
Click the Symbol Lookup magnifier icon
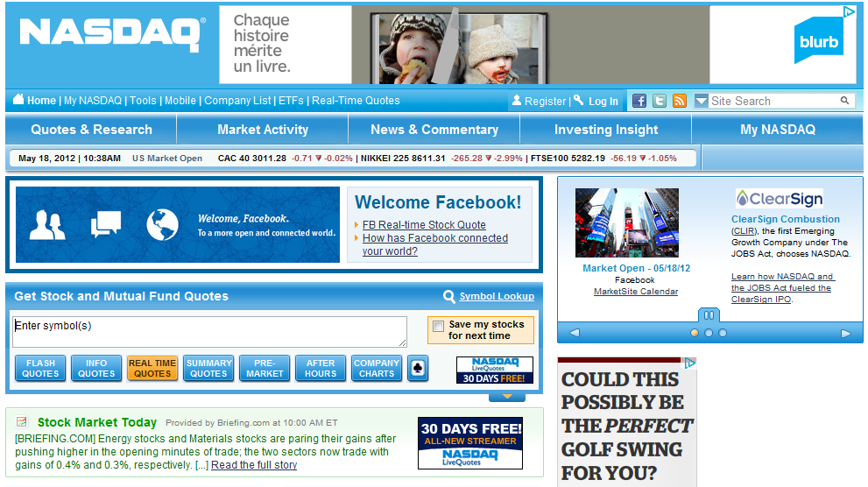point(449,297)
